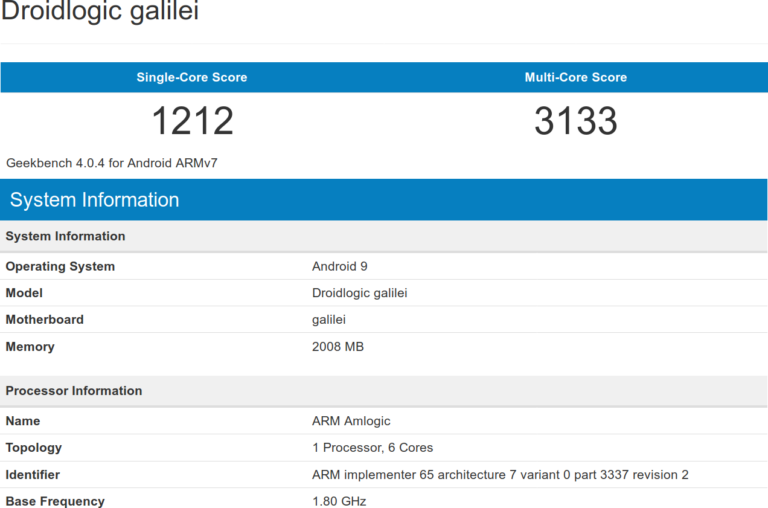Select the Multi-Core Score header
This screenshot has width=768, height=508.
[x=576, y=77]
